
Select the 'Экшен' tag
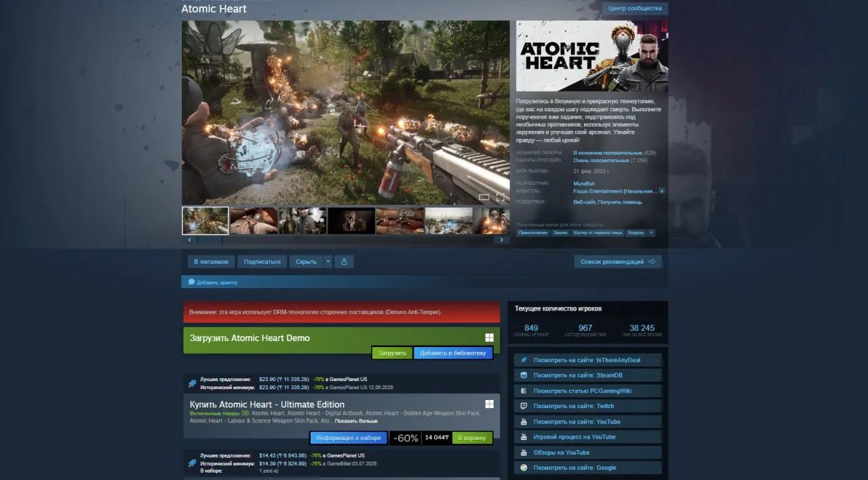(560, 233)
